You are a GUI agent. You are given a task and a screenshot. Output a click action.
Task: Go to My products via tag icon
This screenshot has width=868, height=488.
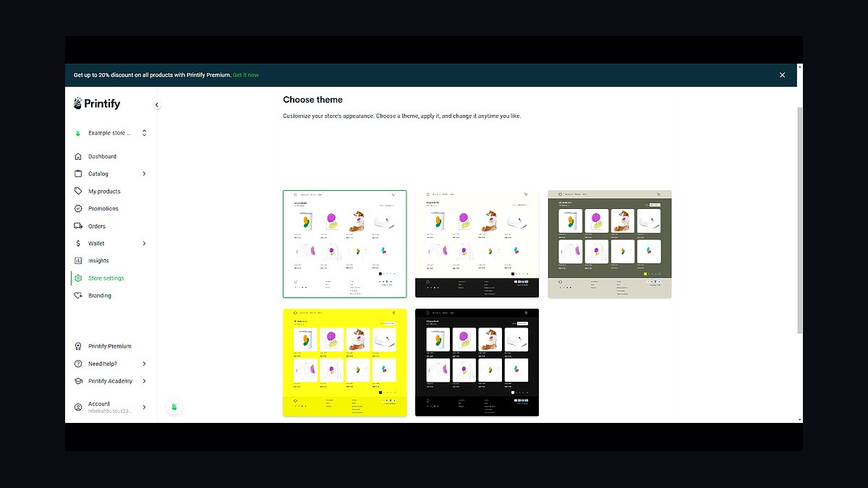(x=78, y=191)
